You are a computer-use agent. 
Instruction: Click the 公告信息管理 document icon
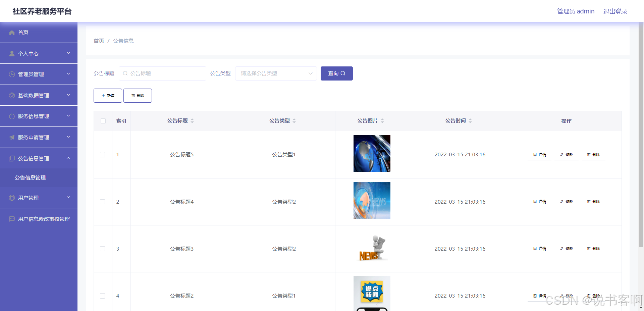click(12, 158)
